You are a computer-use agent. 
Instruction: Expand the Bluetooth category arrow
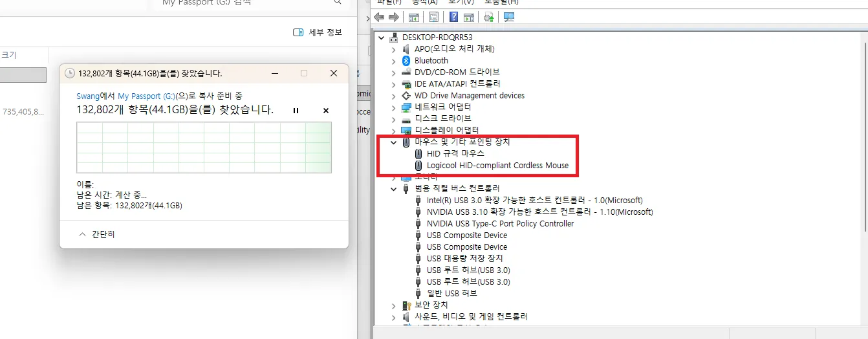point(394,60)
